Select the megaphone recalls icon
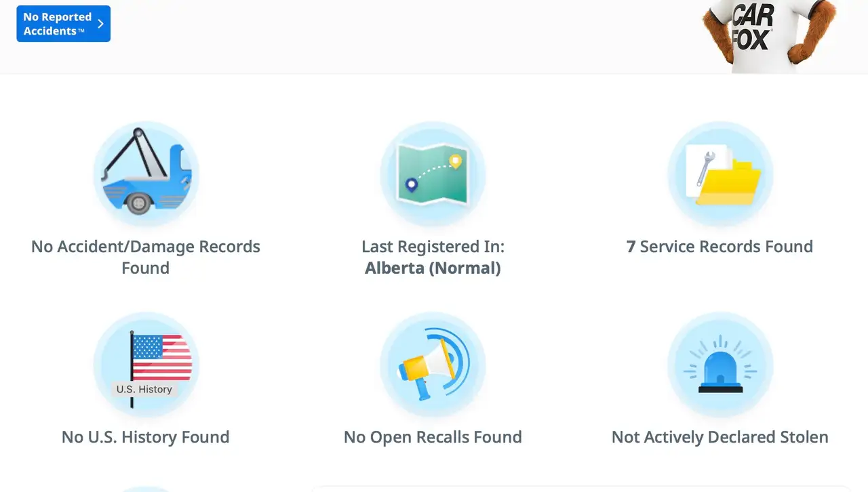 [433, 365]
